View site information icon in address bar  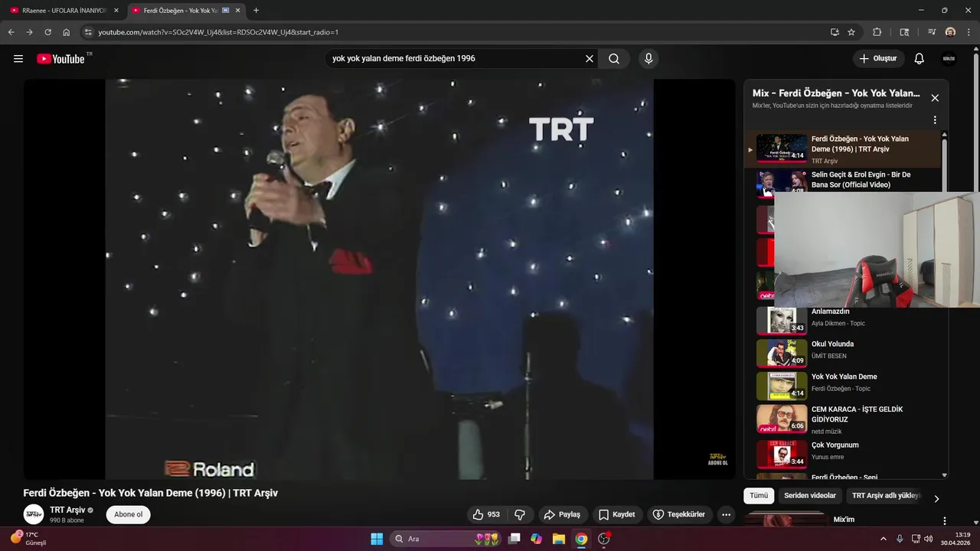88,32
